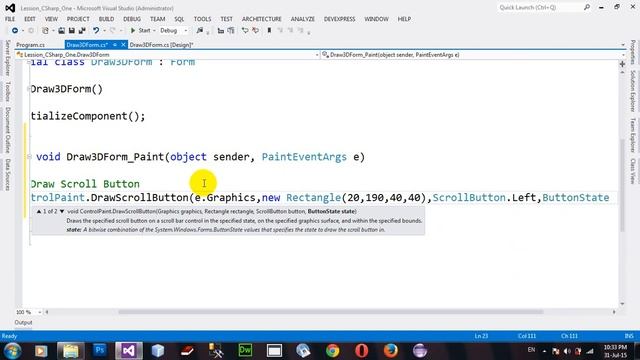Open the FILE menu
The image size is (640, 360).
(x=10, y=19)
